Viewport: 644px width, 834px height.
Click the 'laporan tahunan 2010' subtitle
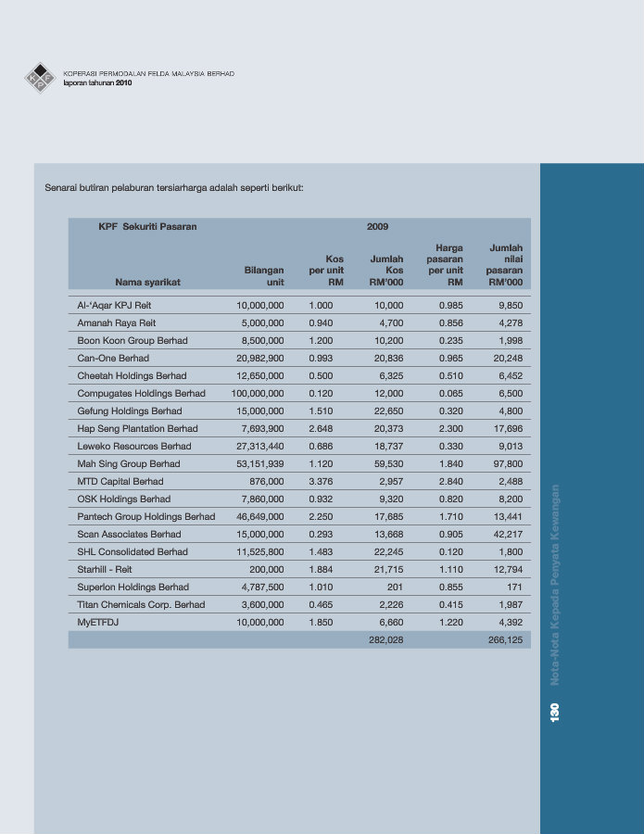97,82
